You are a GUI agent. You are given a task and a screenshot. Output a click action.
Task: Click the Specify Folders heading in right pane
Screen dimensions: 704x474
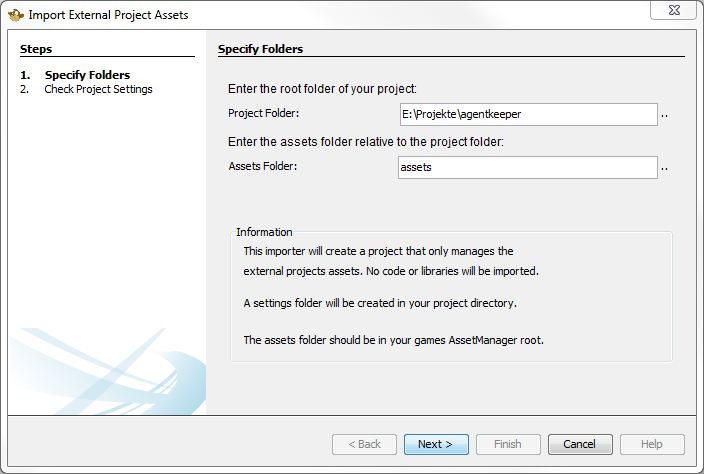[x=260, y=49]
